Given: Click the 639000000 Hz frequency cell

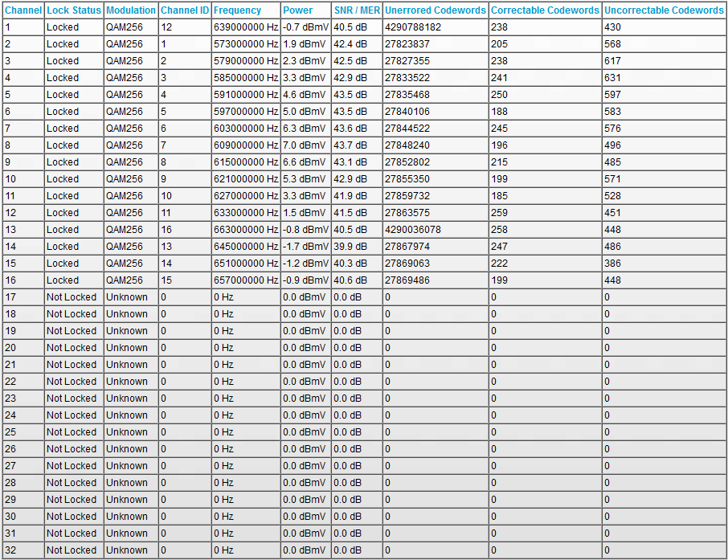Looking at the screenshot, I should pos(245,27).
